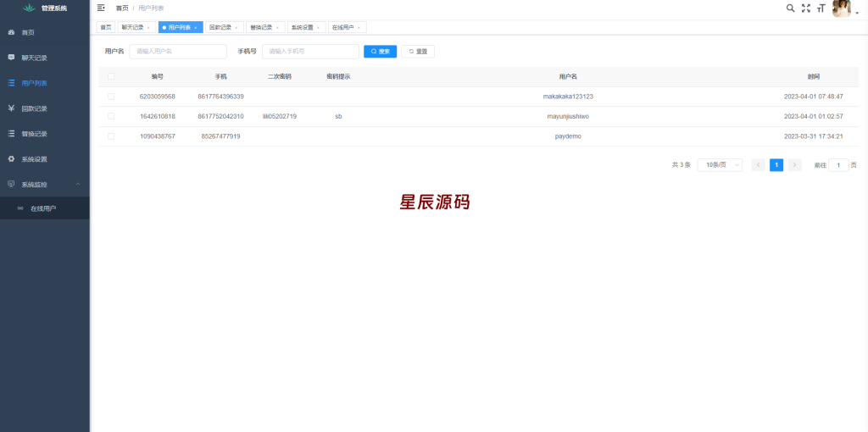868x432 pixels.
Task: Click the 时间 column header
Action: 813,77
